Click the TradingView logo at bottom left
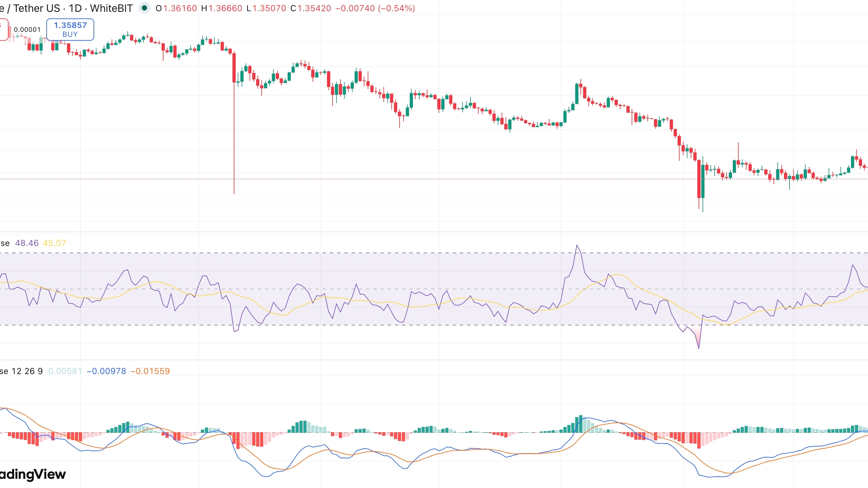Image resolution: width=868 pixels, height=488 pixels. click(x=33, y=474)
